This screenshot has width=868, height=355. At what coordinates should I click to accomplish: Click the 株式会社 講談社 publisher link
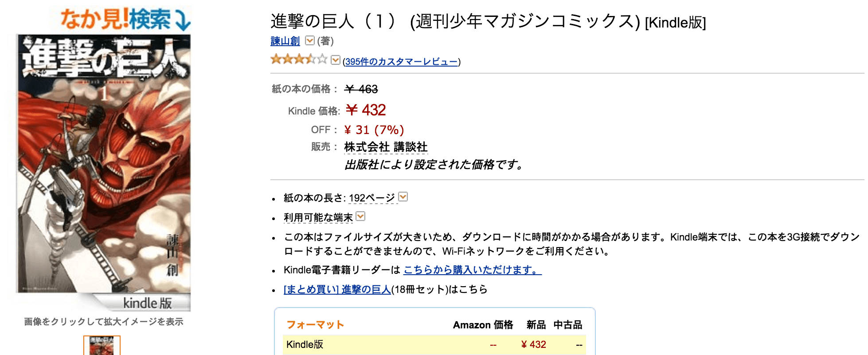[x=386, y=146]
